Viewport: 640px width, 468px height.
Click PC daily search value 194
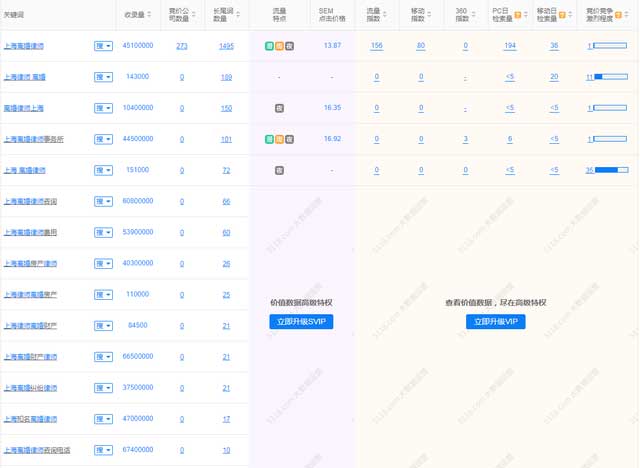510,46
